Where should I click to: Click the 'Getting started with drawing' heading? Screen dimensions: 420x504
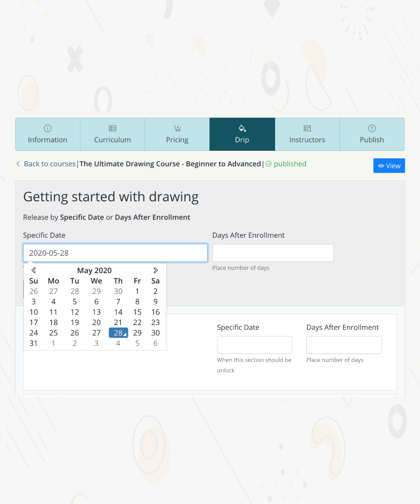(x=111, y=197)
